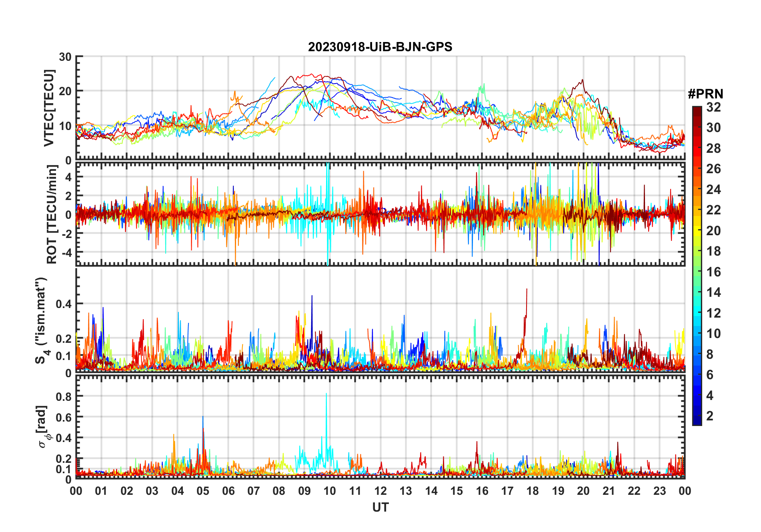Click the 0.4 tick label on S4 axis

tap(64, 304)
